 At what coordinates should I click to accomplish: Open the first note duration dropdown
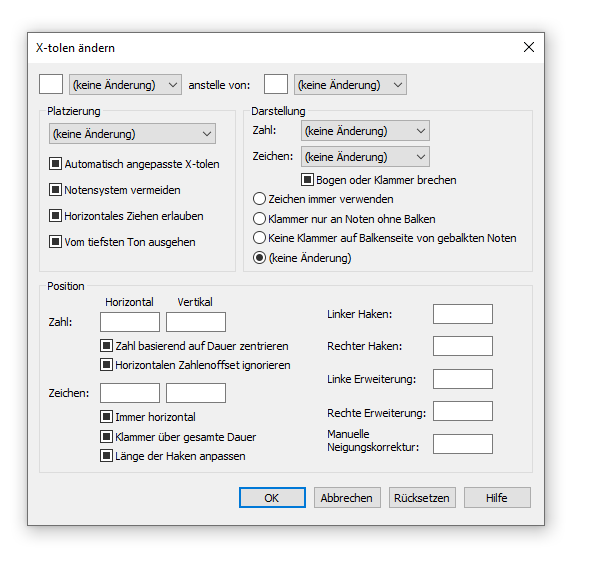[125, 85]
